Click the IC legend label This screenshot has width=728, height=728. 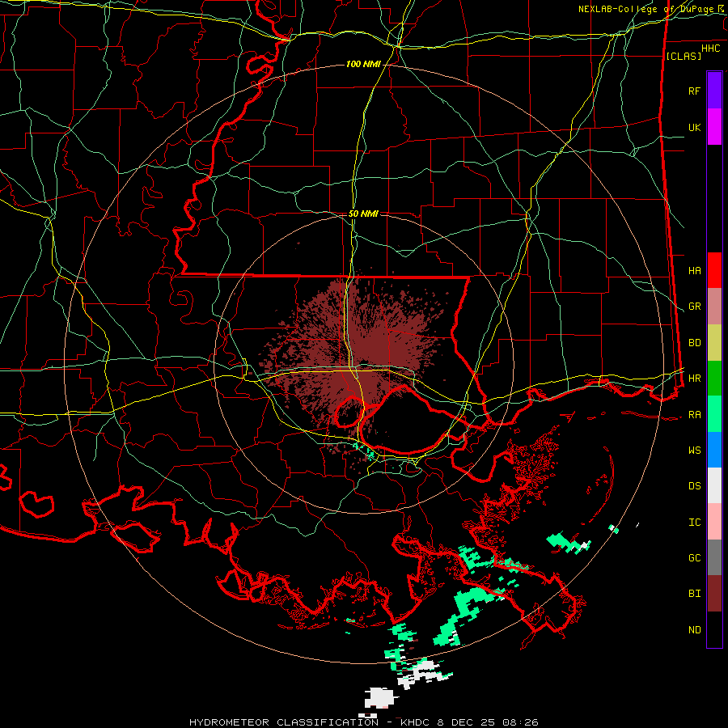click(694, 523)
